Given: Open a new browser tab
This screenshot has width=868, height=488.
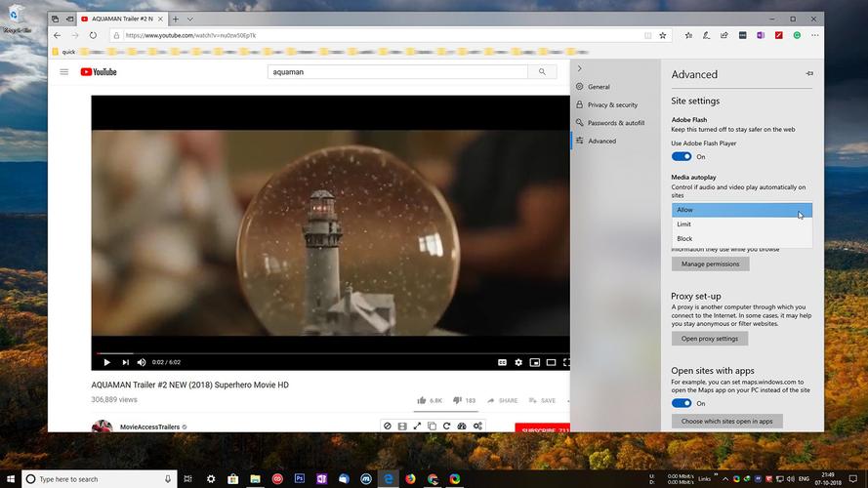Looking at the screenshot, I should 176,19.
